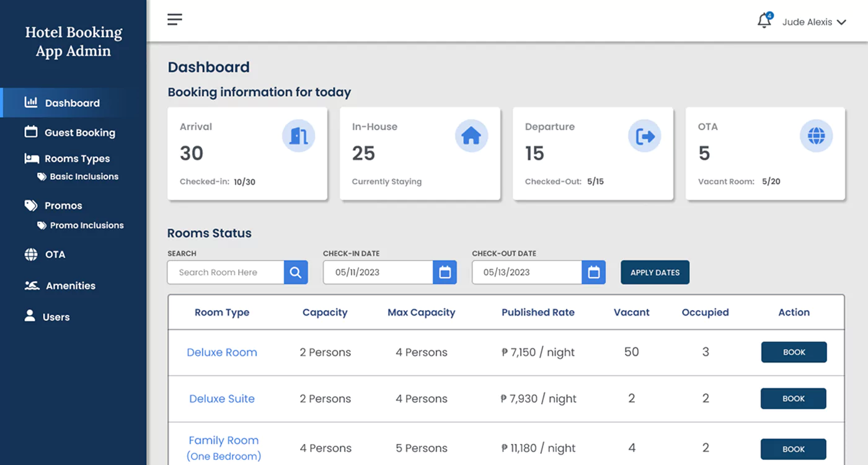
Task: Click the search magnifier icon for rooms
Action: 296,272
